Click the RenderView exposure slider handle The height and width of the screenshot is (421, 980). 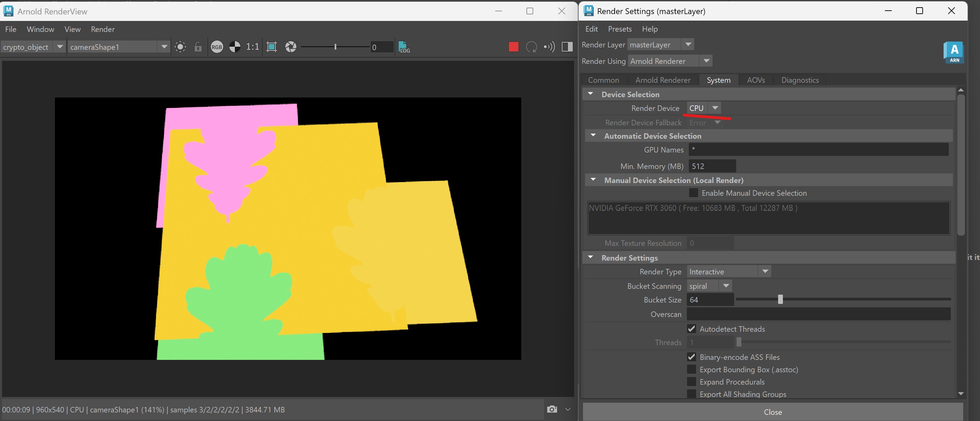coord(335,47)
